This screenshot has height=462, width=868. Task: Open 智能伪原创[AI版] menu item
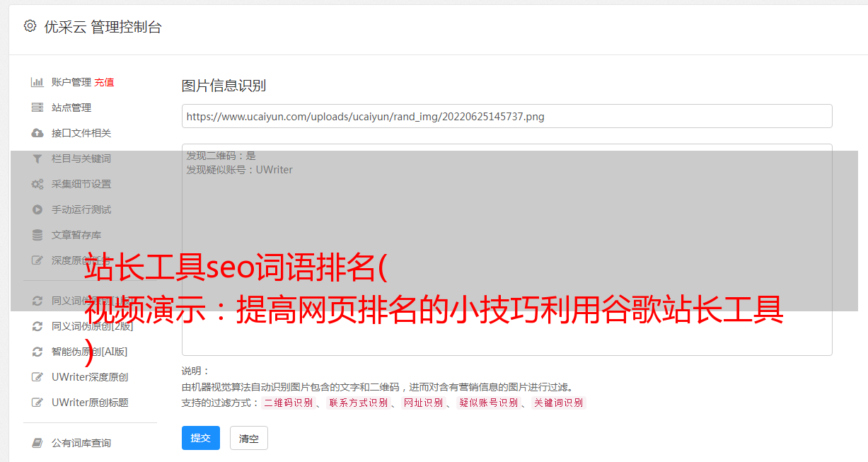pos(89,352)
